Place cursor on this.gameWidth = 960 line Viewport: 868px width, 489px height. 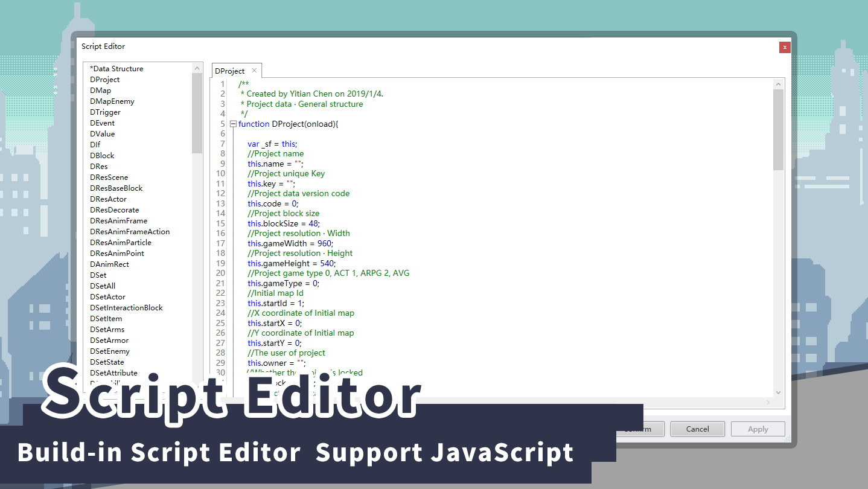(290, 243)
